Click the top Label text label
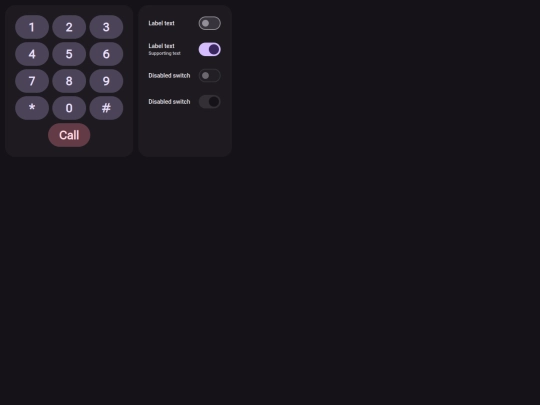Viewport: 540px width, 405px height. (161, 23)
